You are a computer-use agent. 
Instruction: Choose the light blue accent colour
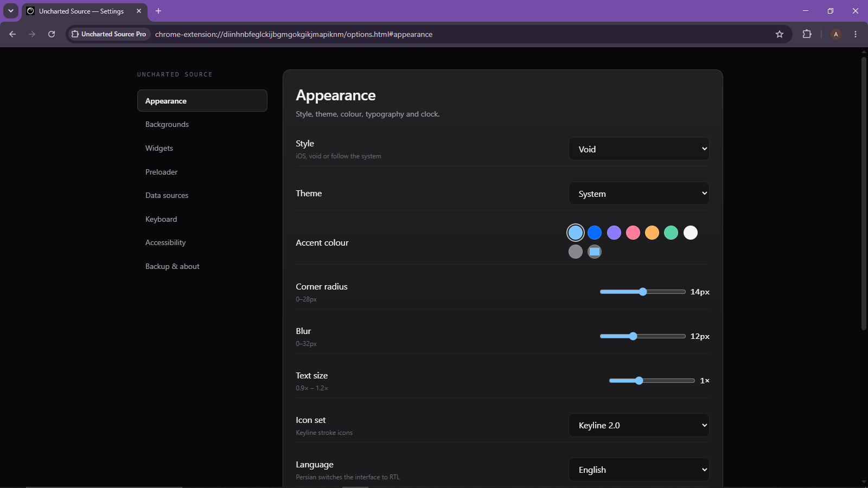pyautogui.click(x=576, y=233)
